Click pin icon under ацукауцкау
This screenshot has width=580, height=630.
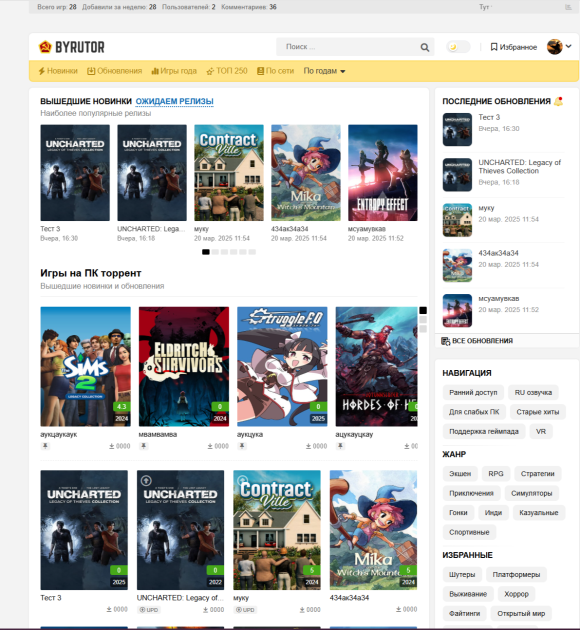pos(341,446)
